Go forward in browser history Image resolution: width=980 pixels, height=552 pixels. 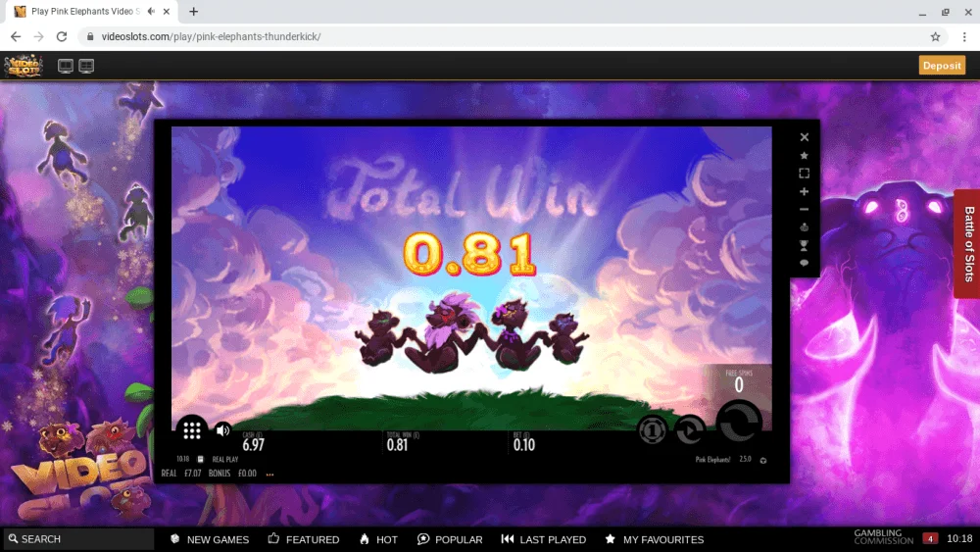[39, 37]
